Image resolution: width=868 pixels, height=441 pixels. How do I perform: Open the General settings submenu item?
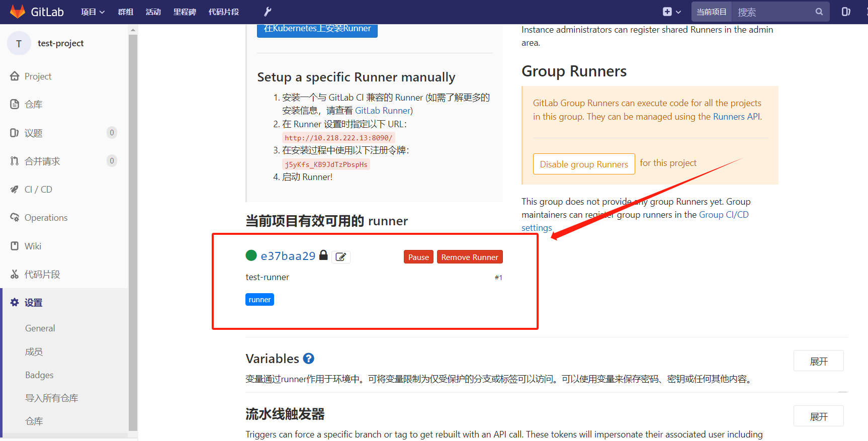click(40, 328)
